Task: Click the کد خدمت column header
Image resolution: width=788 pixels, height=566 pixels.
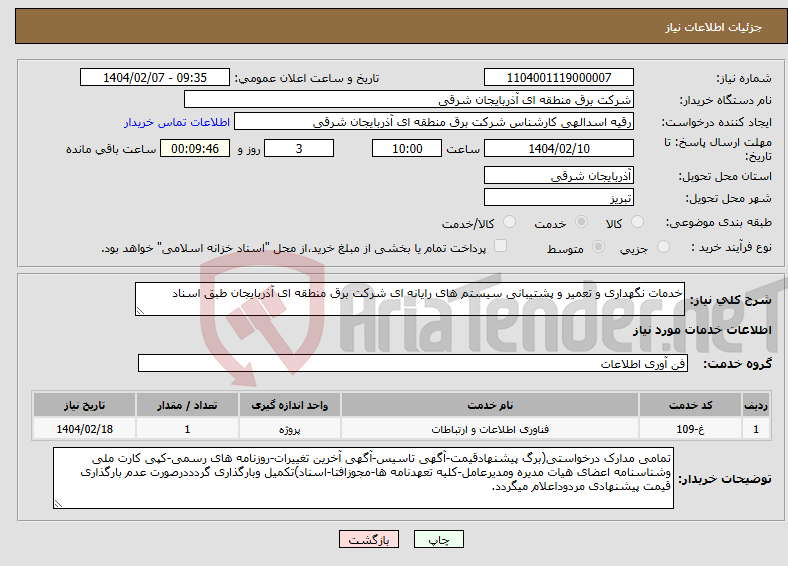Action: tap(691, 405)
